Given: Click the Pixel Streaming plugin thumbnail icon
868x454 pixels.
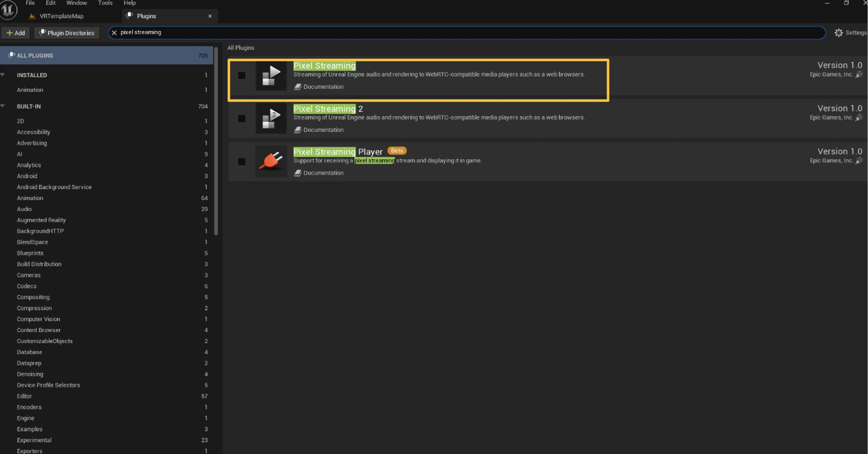Looking at the screenshot, I should [x=271, y=75].
